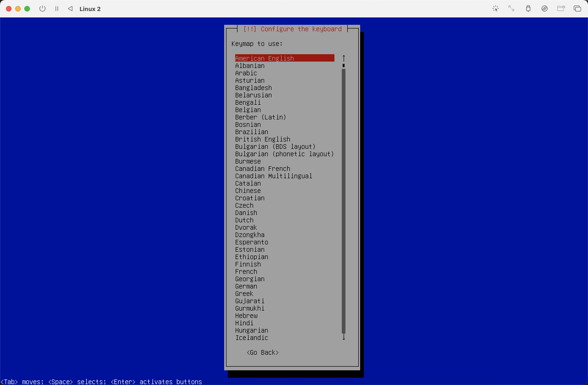The image size is (588, 385).
Task: Click the up arrow on the scrollbar
Action: [344, 58]
